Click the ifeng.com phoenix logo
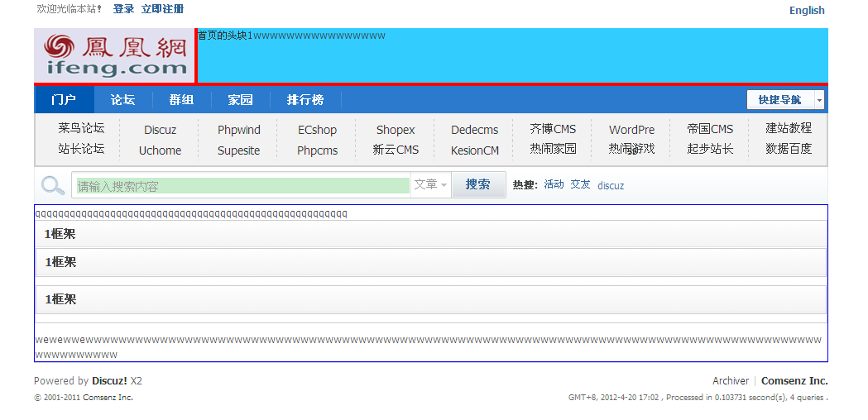The width and height of the screenshot is (868, 420). (x=114, y=55)
